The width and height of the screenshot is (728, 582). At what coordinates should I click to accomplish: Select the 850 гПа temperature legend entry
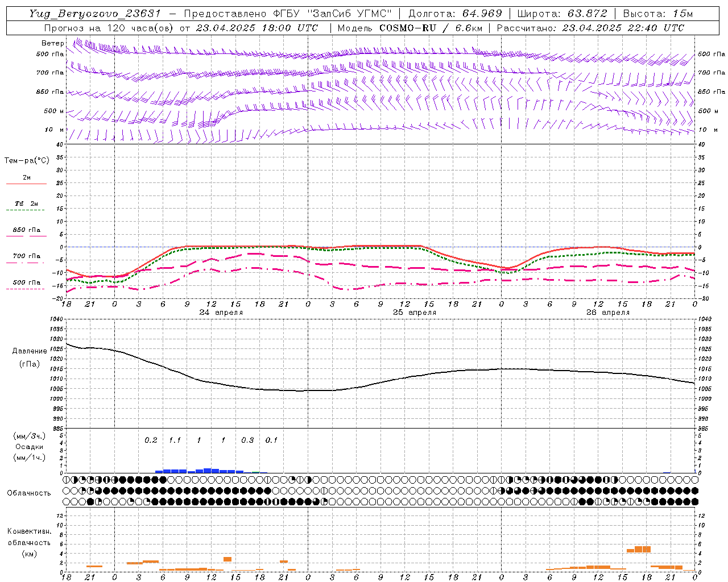click(x=26, y=230)
